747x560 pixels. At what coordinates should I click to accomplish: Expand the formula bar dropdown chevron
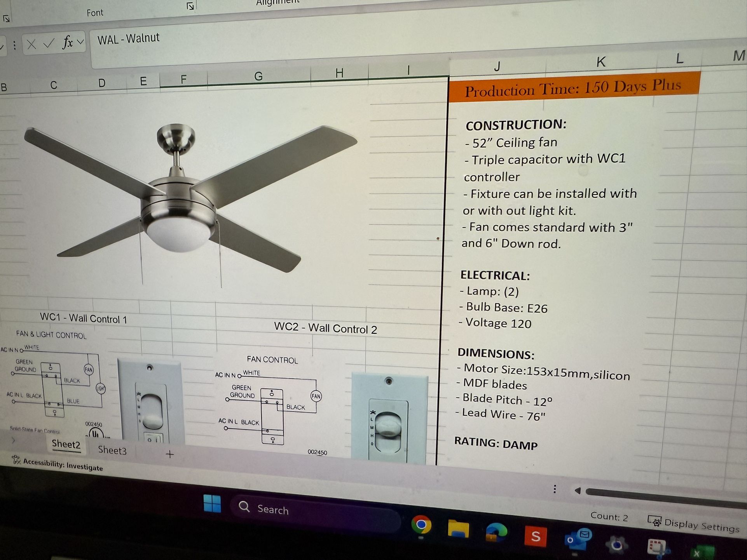pyautogui.click(x=80, y=42)
